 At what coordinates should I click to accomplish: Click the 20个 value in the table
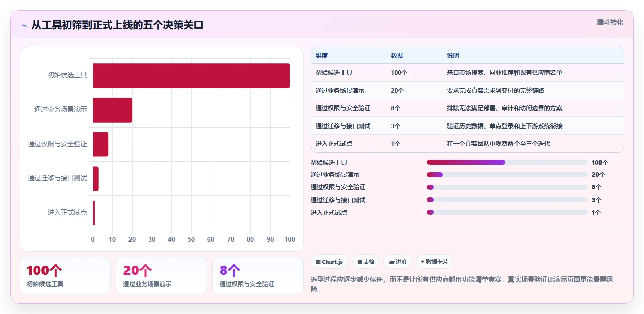[397, 90]
